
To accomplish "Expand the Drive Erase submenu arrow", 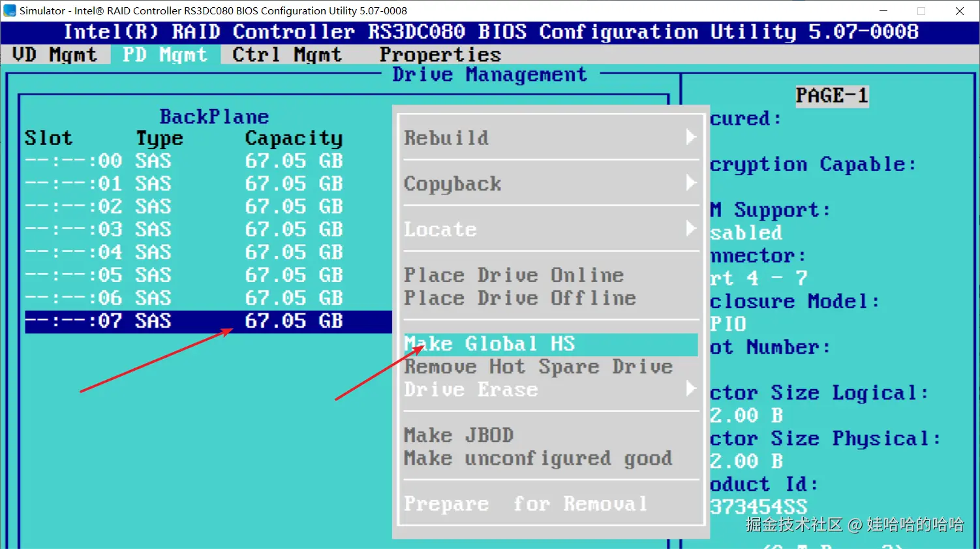I will pyautogui.click(x=691, y=389).
